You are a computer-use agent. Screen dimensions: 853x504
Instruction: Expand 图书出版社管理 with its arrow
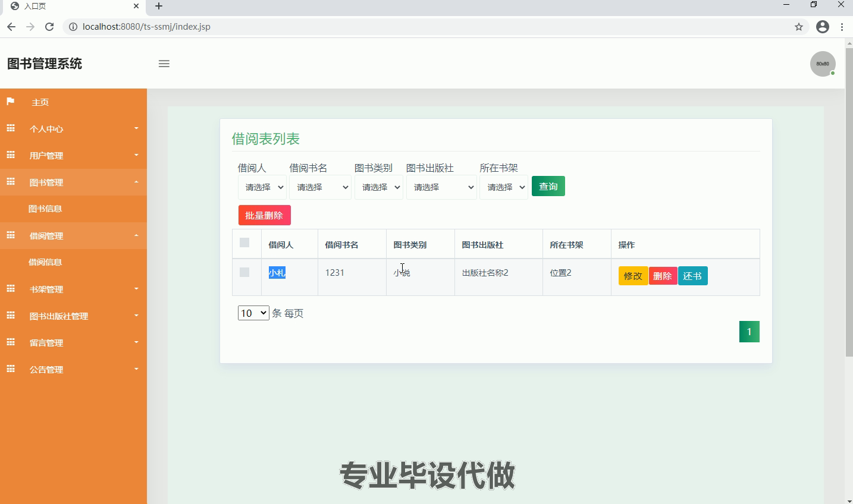coord(136,316)
